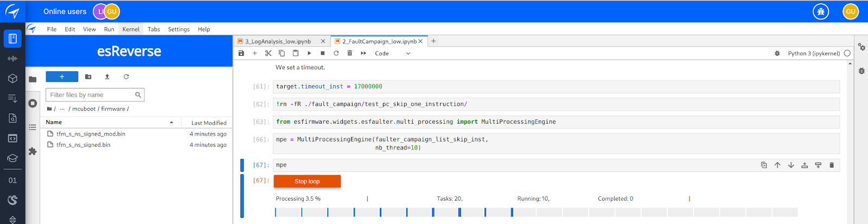Run the selected cell with play icon
Screen dimensions: 868x224
click(x=309, y=53)
